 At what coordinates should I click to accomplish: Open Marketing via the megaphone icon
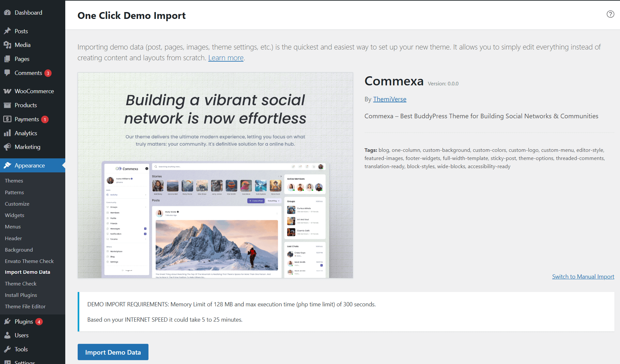click(x=8, y=147)
